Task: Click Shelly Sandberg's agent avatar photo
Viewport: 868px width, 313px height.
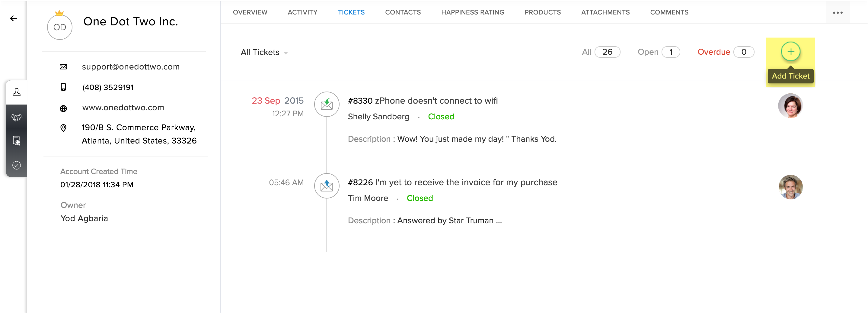Action: pyautogui.click(x=790, y=105)
